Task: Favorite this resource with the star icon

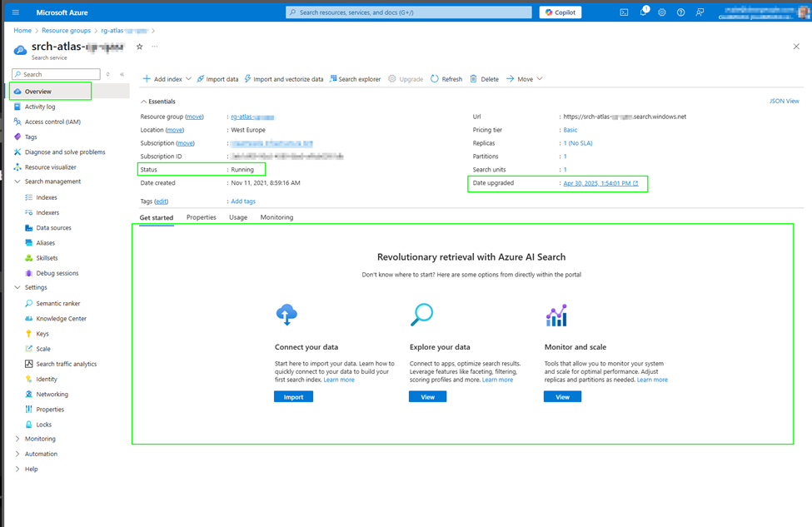Action: (x=139, y=47)
